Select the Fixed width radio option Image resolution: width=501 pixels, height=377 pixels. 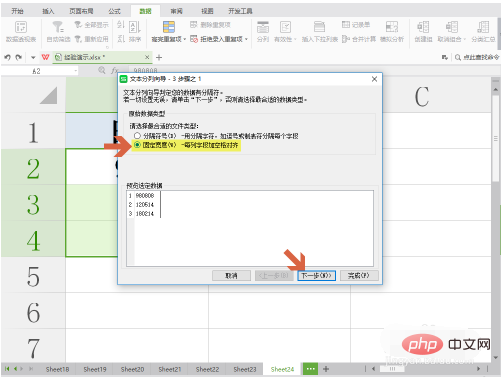pyautogui.click(x=137, y=145)
